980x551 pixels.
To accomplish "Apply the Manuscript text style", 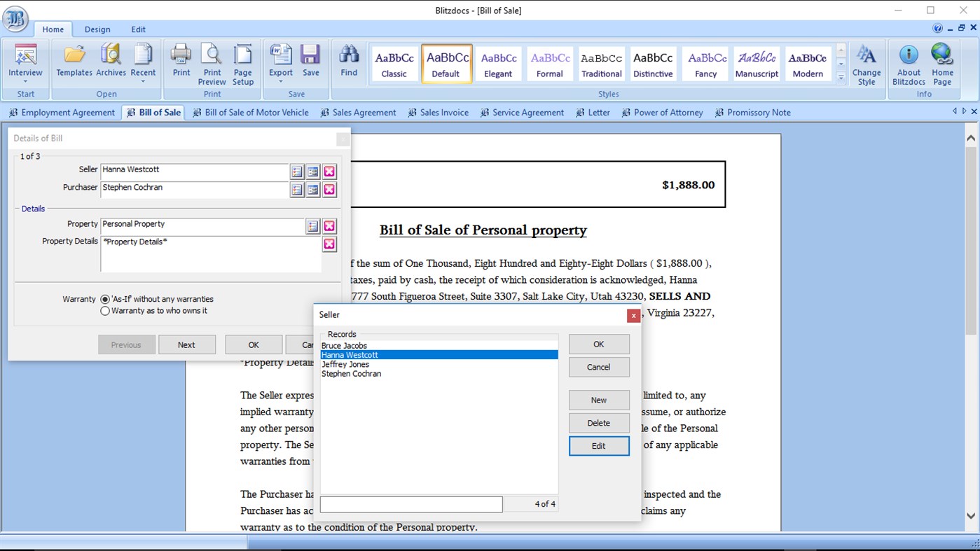I will [757, 63].
